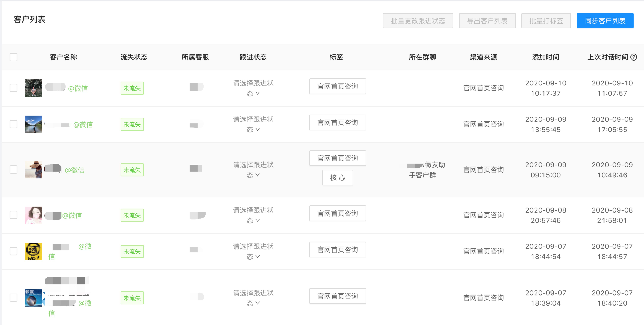The image size is (644, 325).
Task: Click the 渠道来源 column header
Action: point(483,57)
